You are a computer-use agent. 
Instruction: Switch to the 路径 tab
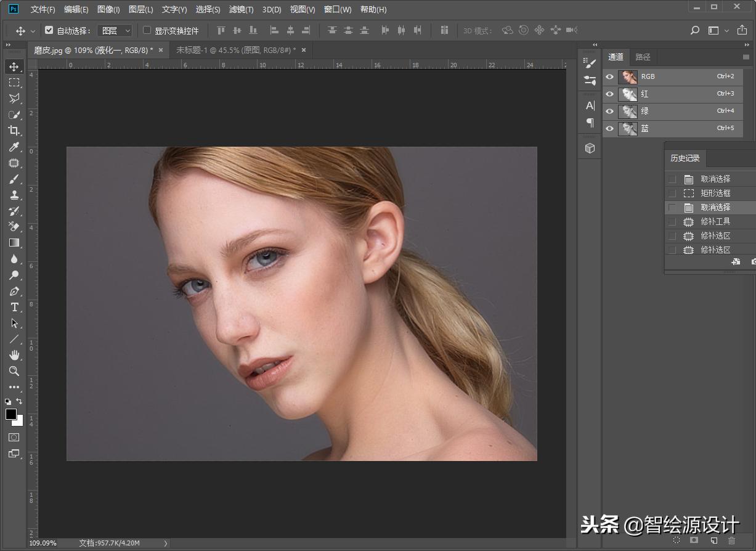click(x=643, y=57)
